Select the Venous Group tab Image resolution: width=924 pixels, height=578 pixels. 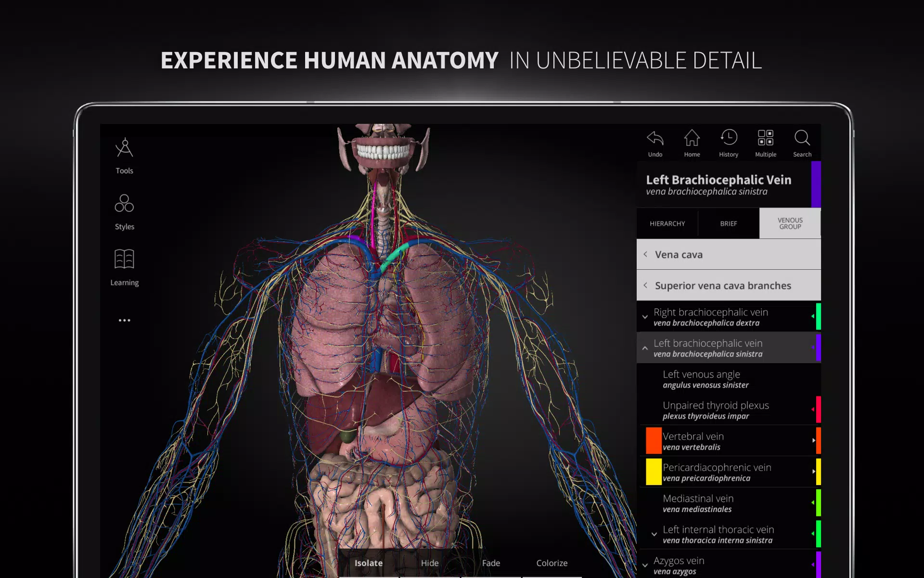coord(790,223)
